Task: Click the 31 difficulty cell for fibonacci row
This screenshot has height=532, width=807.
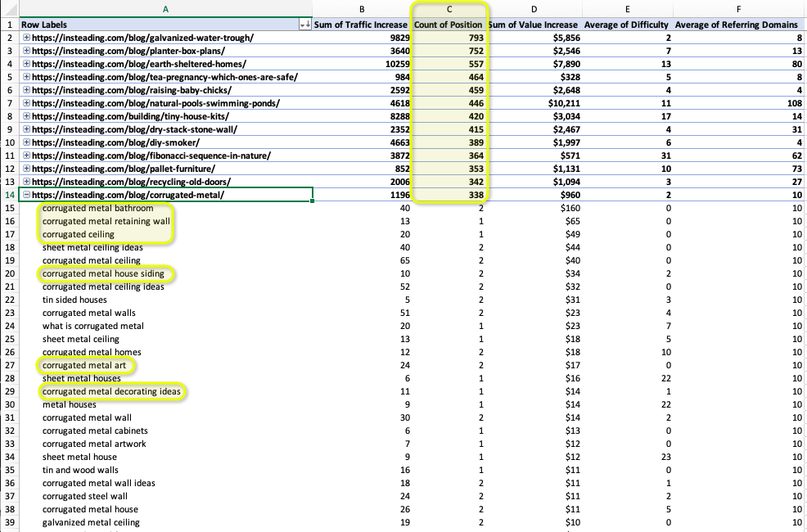Action: point(628,156)
